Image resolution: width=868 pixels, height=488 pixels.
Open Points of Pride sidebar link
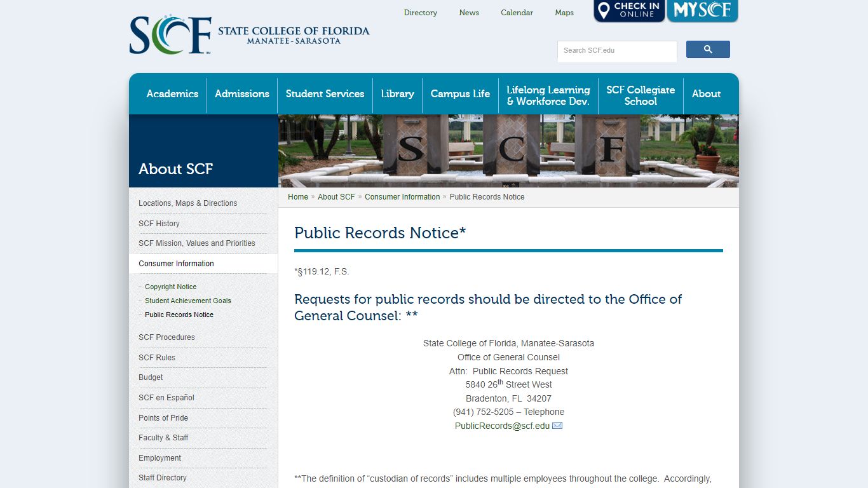tap(163, 418)
